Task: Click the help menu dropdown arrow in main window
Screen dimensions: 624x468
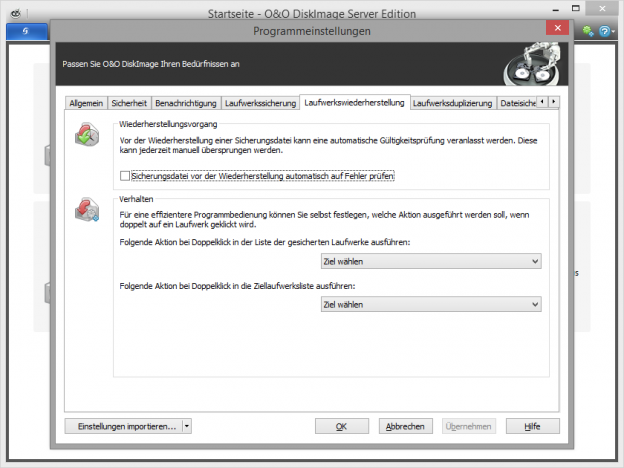Action: (x=614, y=31)
